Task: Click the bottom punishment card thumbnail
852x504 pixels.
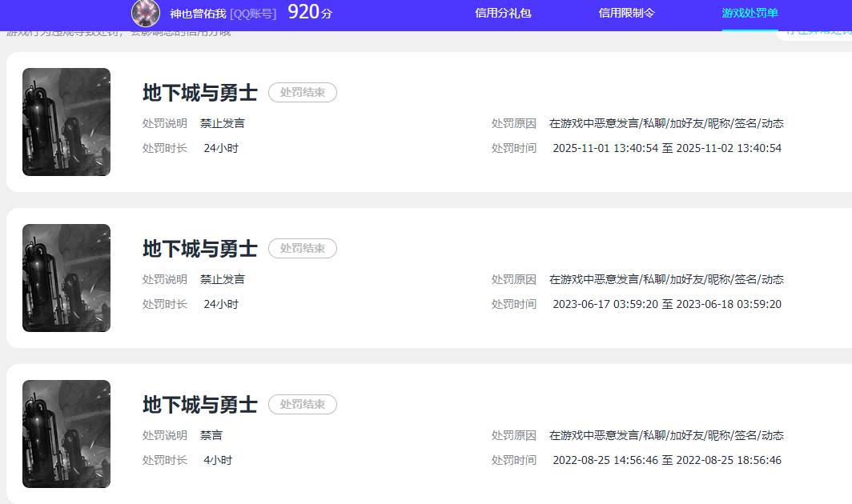Action: (x=66, y=434)
